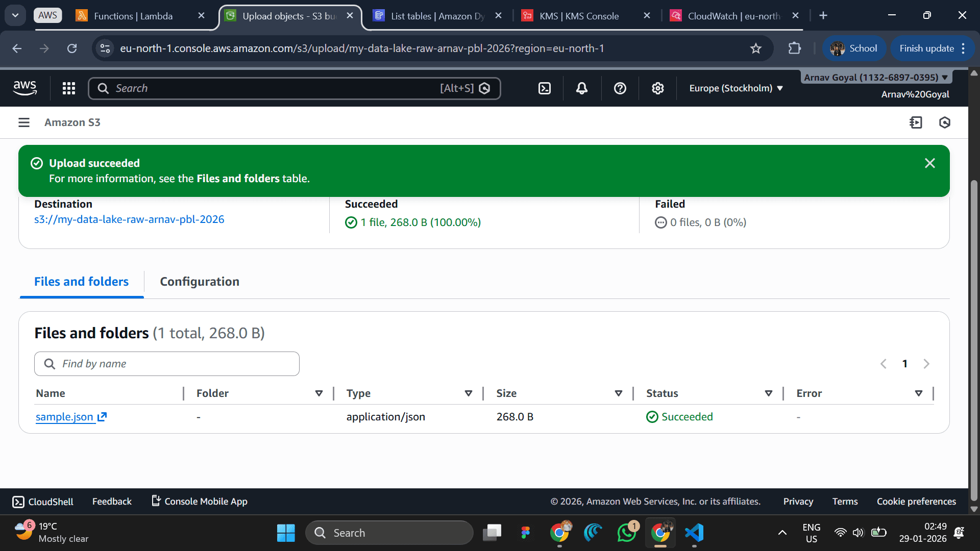Open Cookie preferences in the footer
Screen dimensions: 980x551
pyautogui.click(x=916, y=502)
